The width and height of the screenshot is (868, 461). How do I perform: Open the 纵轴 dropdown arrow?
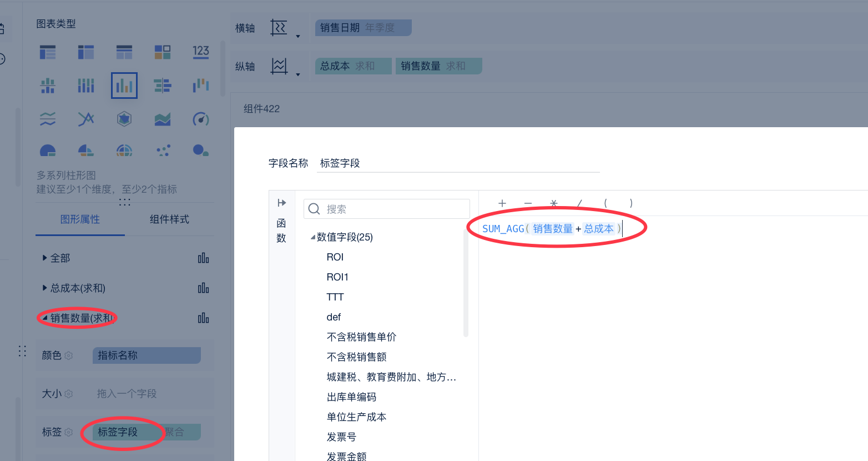coord(298,74)
